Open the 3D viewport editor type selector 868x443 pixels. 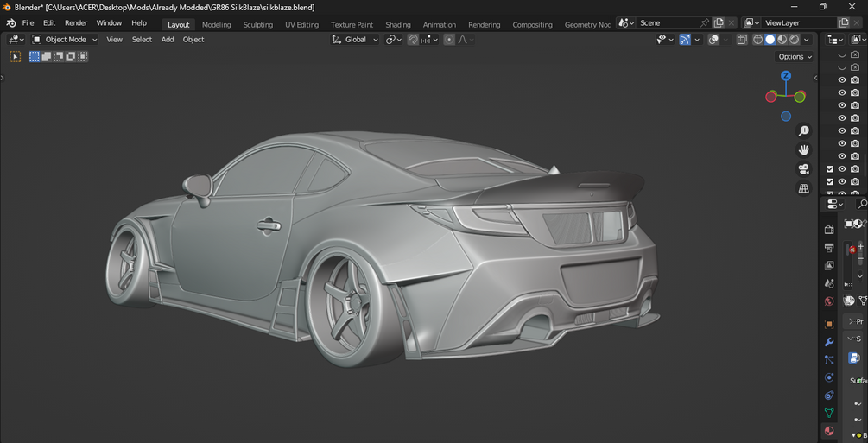pyautogui.click(x=16, y=40)
